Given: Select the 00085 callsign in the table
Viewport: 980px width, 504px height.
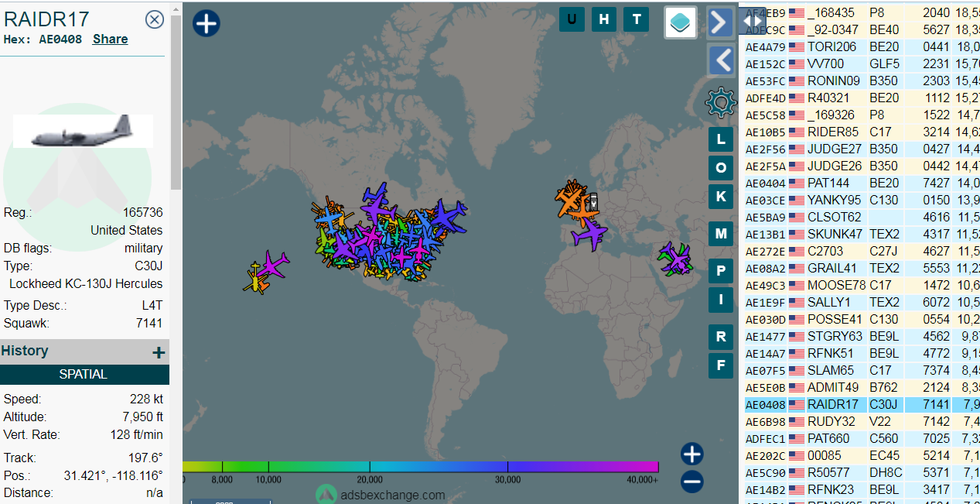Looking at the screenshot, I should tap(825, 455).
